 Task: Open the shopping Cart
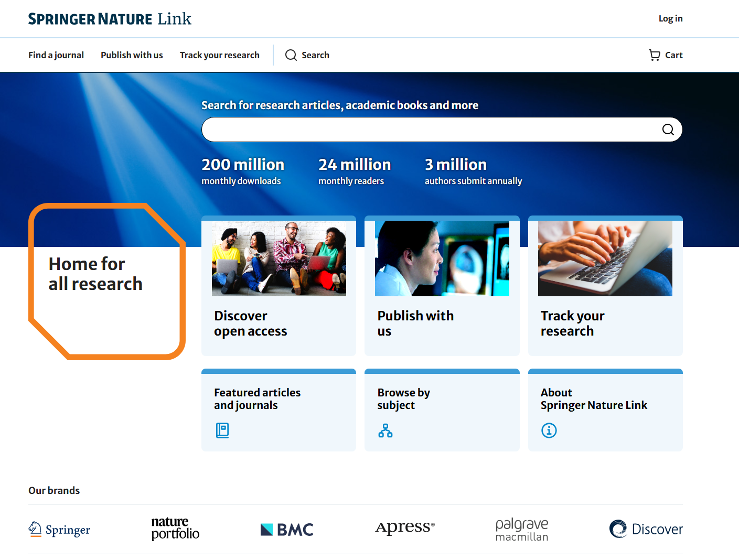(x=665, y=55)
